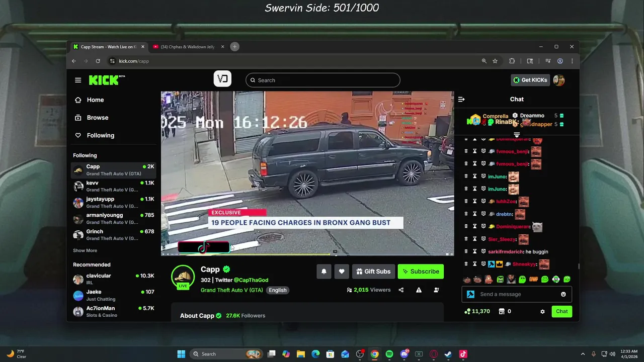Open Grinch channel in Following list
Viewport: 644px width, 362px height.
pos(114,235)
